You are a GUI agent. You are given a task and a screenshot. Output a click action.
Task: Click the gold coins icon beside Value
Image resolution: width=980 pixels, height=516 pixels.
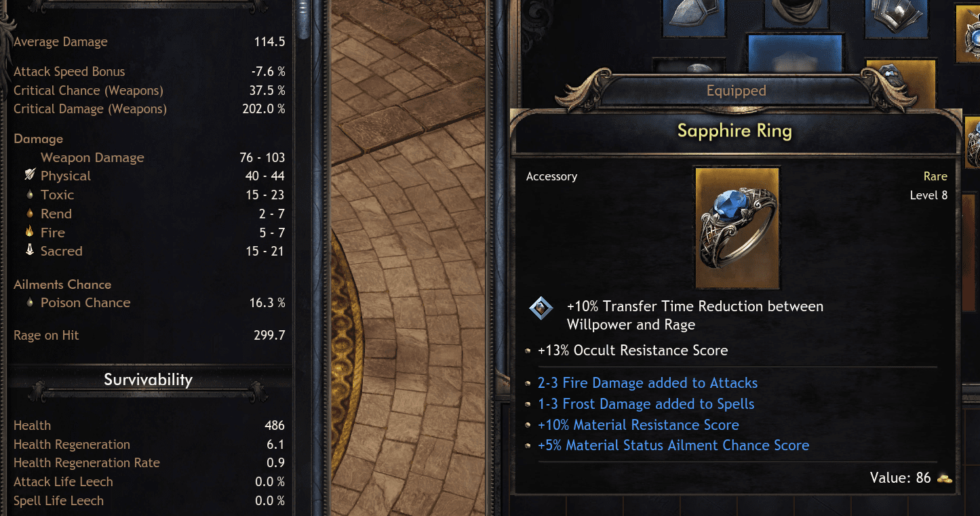point(945,478)
